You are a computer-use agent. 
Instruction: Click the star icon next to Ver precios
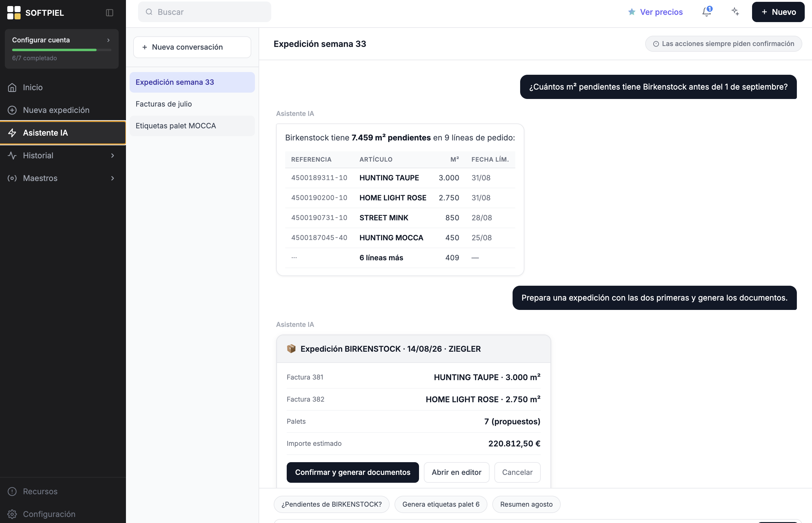632,12
